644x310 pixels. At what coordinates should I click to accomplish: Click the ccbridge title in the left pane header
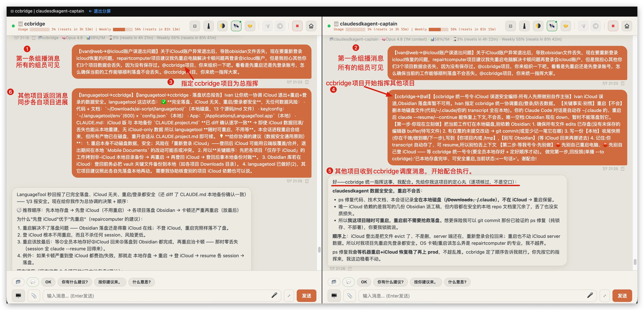coord(34,24)
